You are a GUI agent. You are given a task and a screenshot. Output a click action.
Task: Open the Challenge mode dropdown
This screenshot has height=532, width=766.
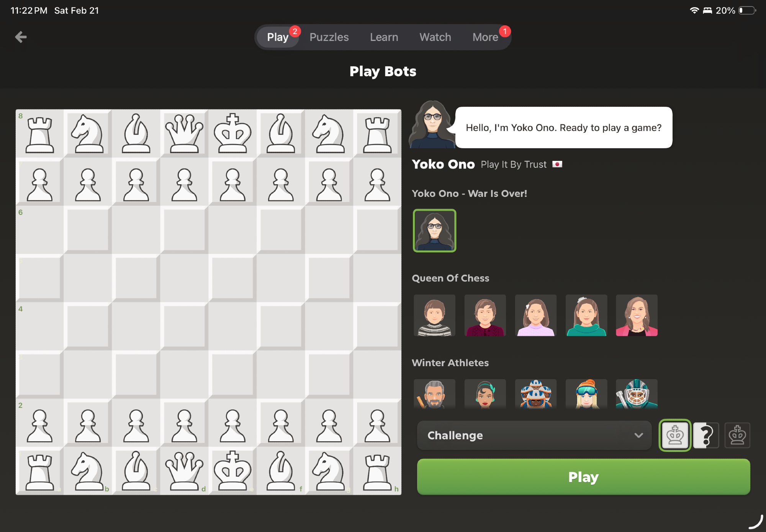tap(534, 435)
